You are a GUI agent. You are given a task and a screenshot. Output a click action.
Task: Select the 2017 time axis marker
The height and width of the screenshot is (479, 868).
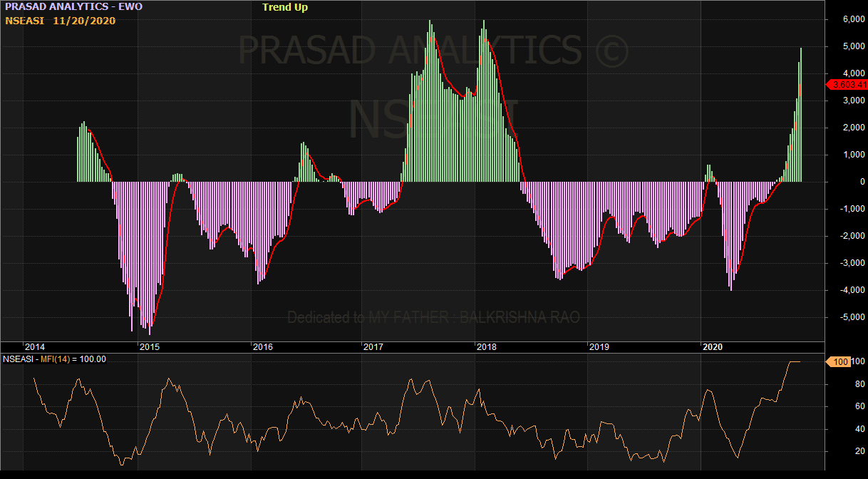click(x=373, y=347)
